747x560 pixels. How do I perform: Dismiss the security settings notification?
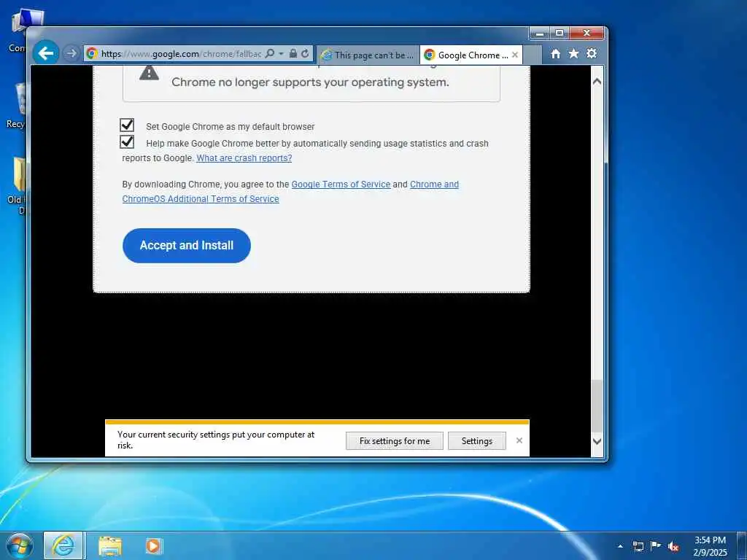point(519,440)
